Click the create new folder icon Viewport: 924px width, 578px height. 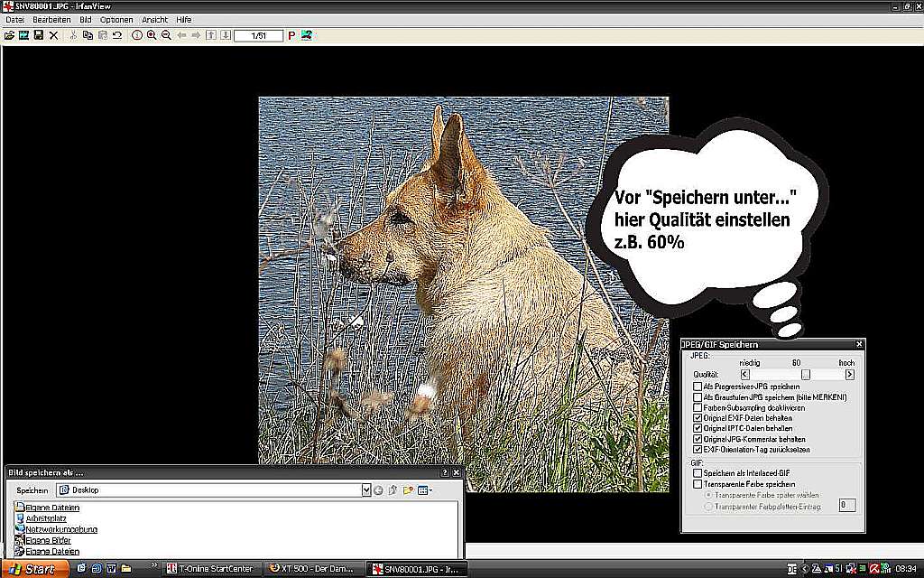tap(407, 490)
